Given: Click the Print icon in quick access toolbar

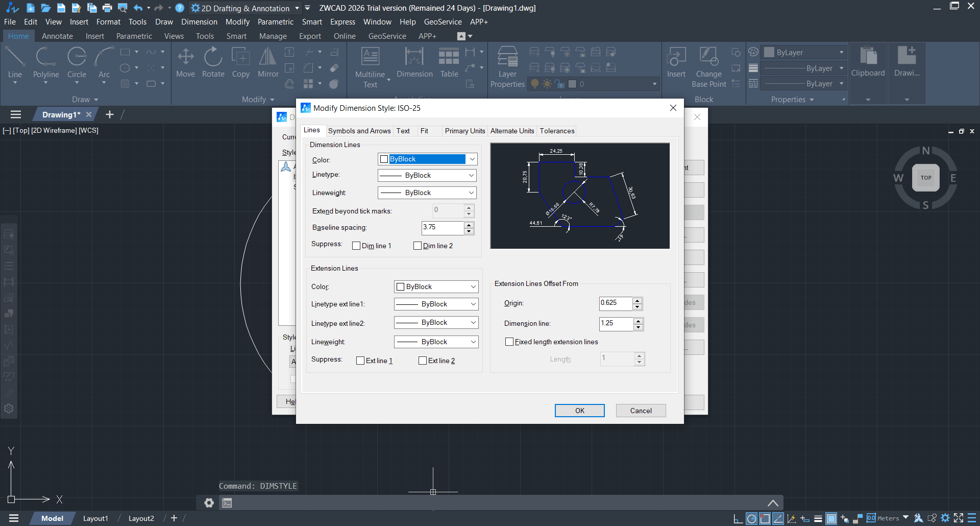Looking at the screenshot, I should 107,8.
